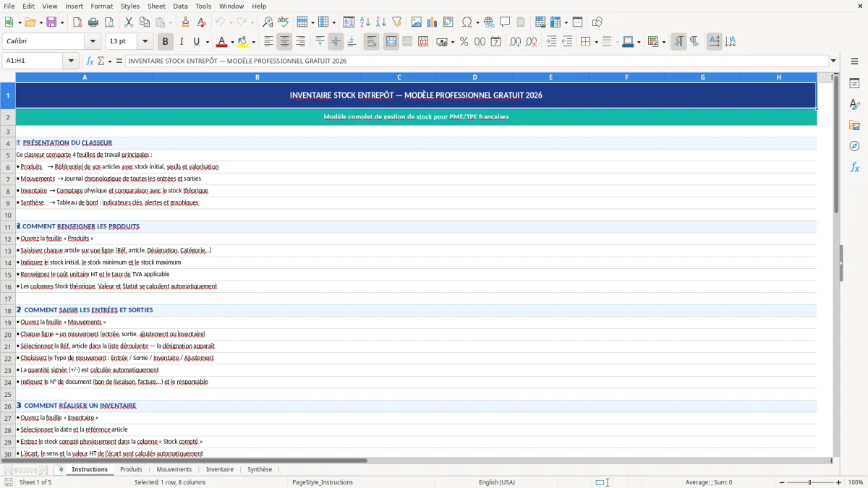Viewport: 868px width, 488px height.
Task: Format cells as percent
Action: coord(464,42)
